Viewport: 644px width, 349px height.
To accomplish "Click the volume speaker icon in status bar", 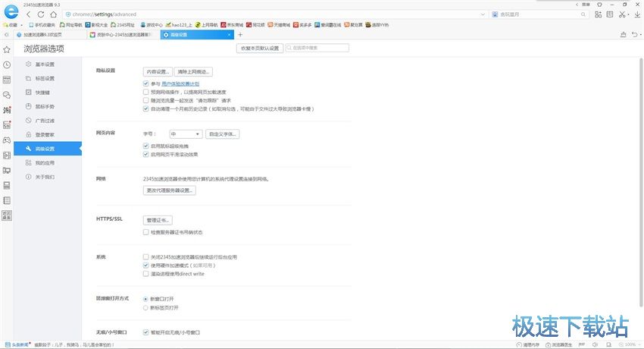I will pos(595,345).
